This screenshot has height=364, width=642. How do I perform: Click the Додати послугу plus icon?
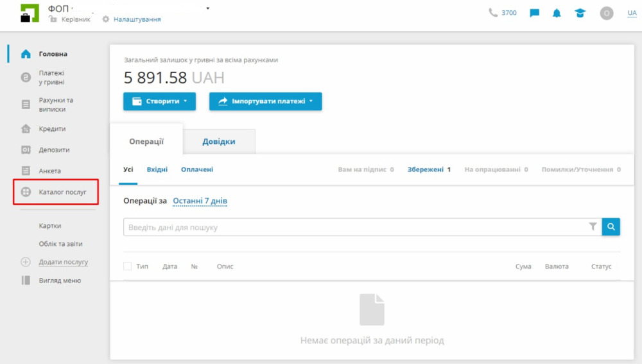coord(26,262)
